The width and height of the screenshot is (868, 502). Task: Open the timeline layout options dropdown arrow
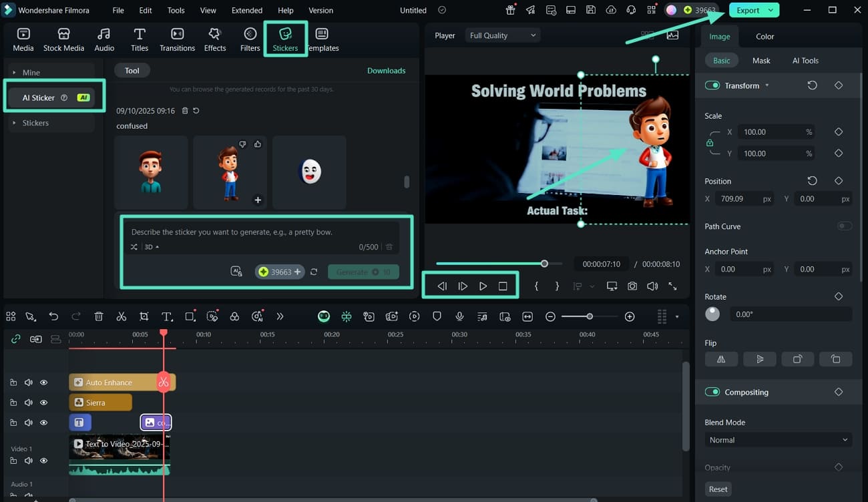coord(677,316)
